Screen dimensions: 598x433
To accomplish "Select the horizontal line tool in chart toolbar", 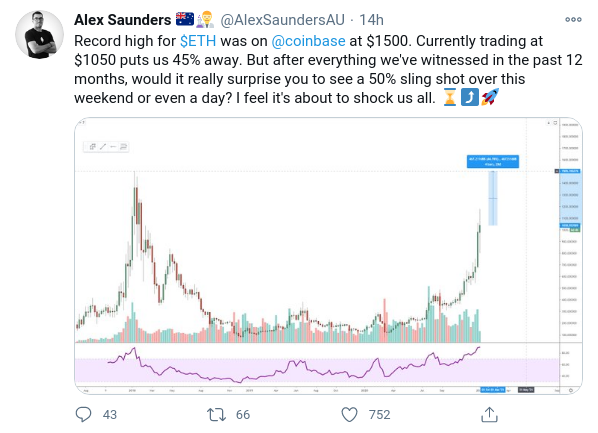I will pyautogui.click(x=113, y=146).
